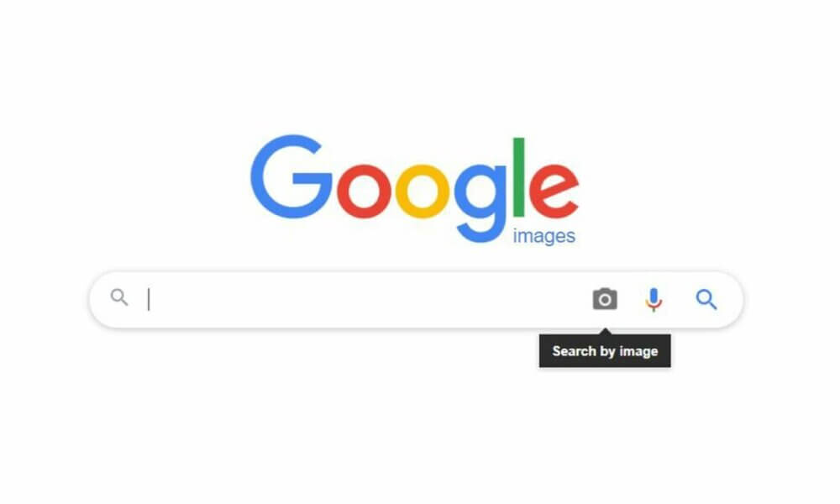The height and width of the screenshot is (504, 840).
Task: Open Search by image camera icon
Action: [605, 299]
